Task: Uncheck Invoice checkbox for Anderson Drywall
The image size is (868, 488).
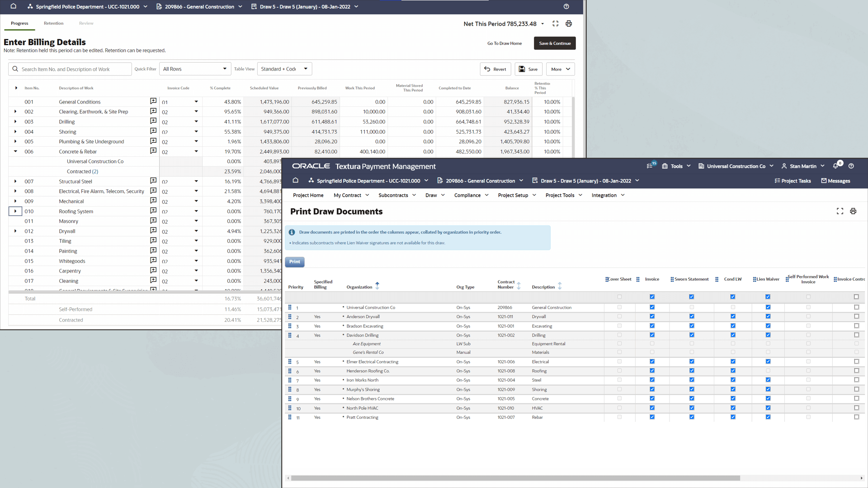Action: click(652, 316)
